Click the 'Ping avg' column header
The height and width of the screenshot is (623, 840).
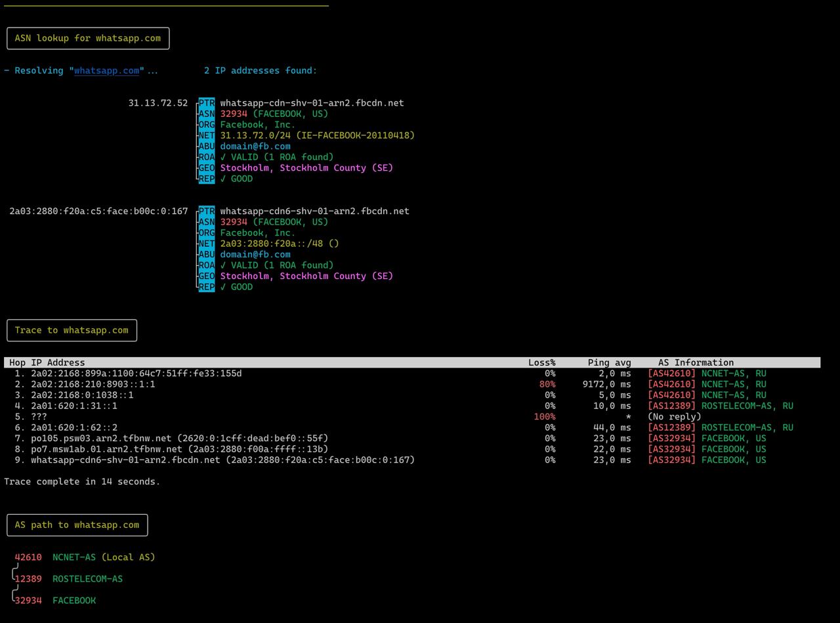click(x=610, y=362)
